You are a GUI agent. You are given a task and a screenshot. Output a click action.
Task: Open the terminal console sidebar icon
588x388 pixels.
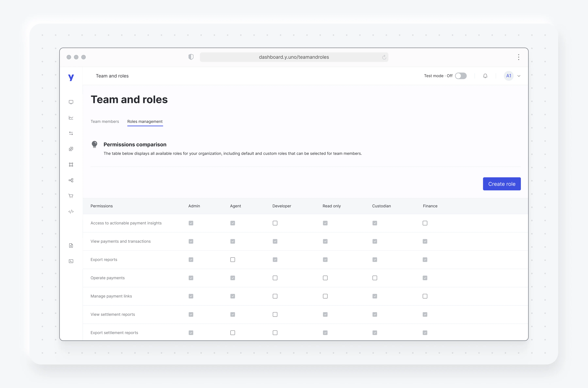point(71,261)
